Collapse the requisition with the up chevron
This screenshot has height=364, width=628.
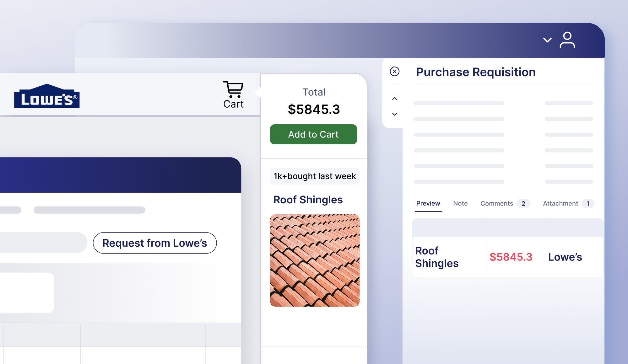[394, 98]
